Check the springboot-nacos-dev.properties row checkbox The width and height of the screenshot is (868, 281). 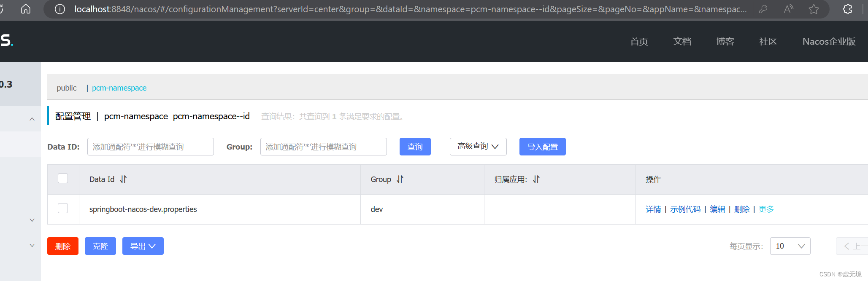tap(63, 208)
